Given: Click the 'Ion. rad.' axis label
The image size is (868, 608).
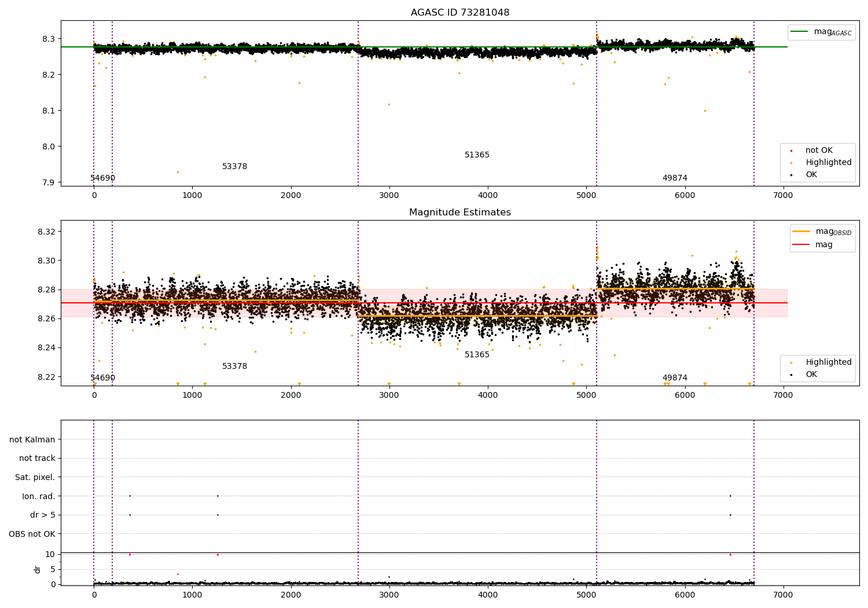Looking at the screenshot, I should (39, 496).
